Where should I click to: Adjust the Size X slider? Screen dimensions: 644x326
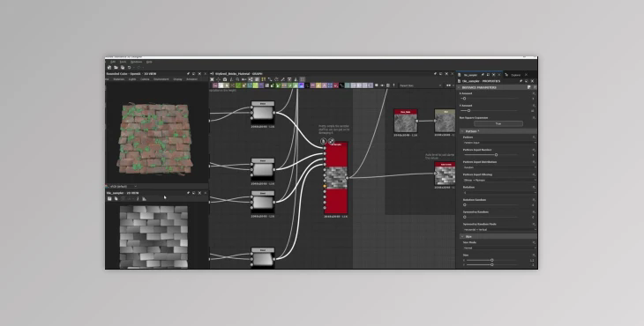(x=492, y=261)
